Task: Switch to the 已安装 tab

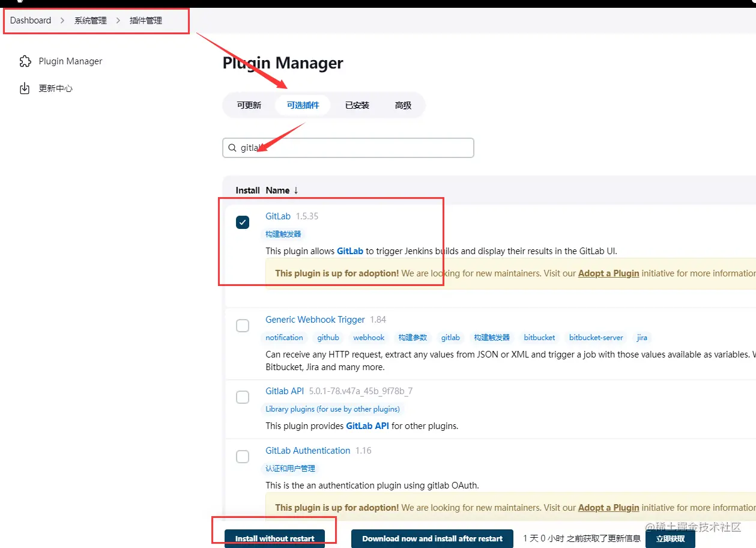Action: click(357, 105)
